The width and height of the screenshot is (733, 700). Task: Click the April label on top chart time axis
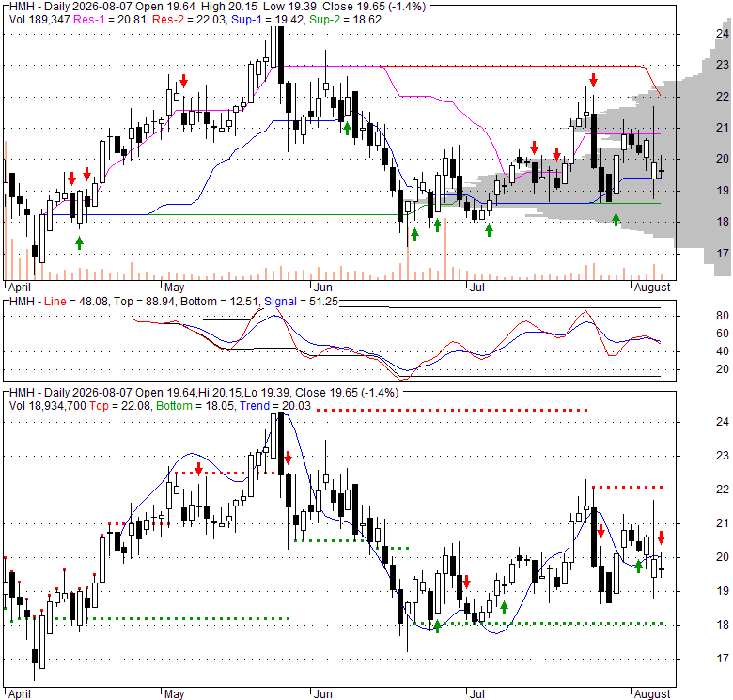click(19, 288)
